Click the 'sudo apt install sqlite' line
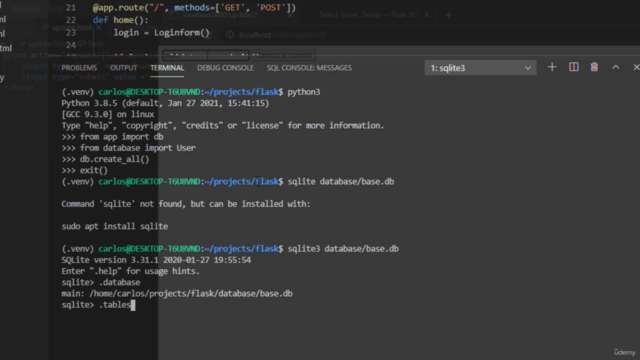 [x=115, y=226]
